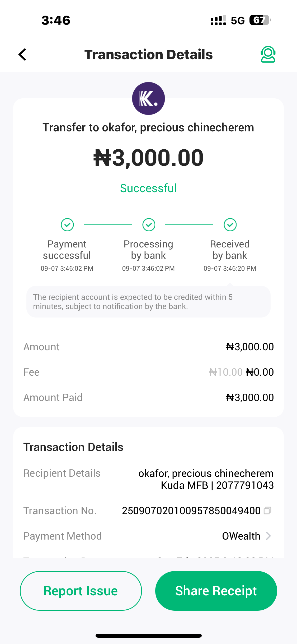
Task: Select the recipient account details text
Action: point(206,479)
